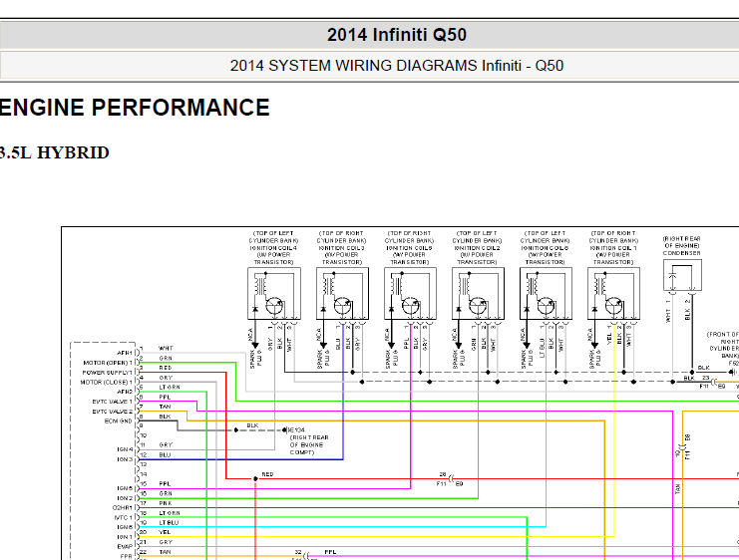Point at the 'IGNITION COIL 2' label
The image size is (739, 560).
point(477,248)
